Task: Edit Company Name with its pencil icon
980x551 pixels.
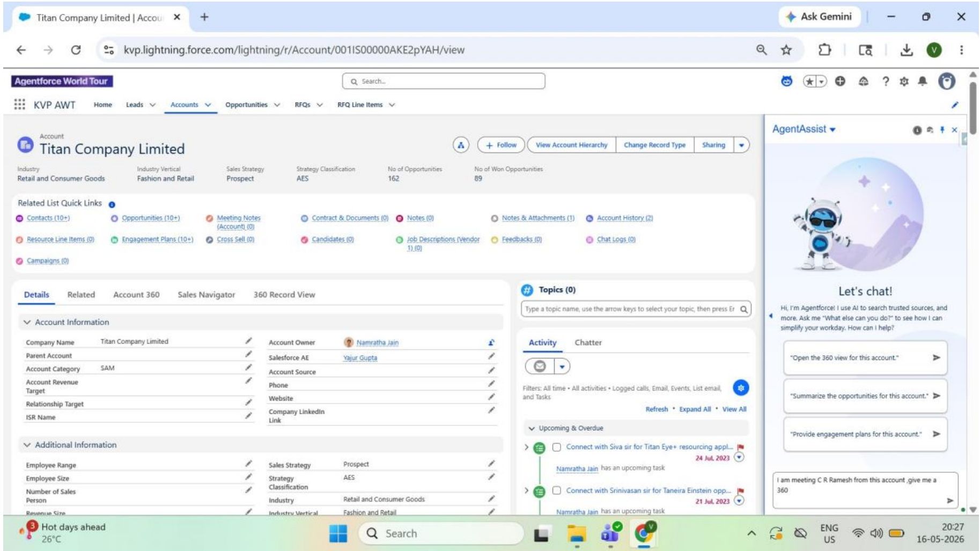Action: tap(248, 341)
